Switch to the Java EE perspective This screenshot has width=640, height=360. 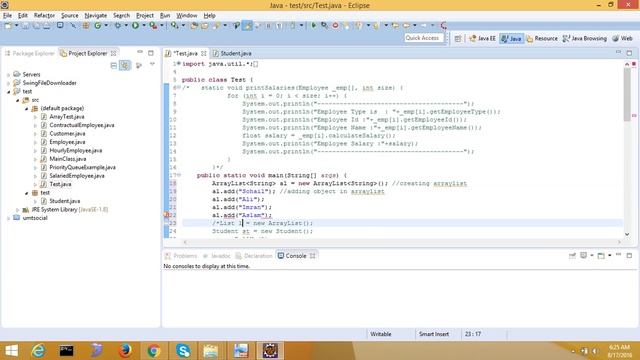click(482, 38)
